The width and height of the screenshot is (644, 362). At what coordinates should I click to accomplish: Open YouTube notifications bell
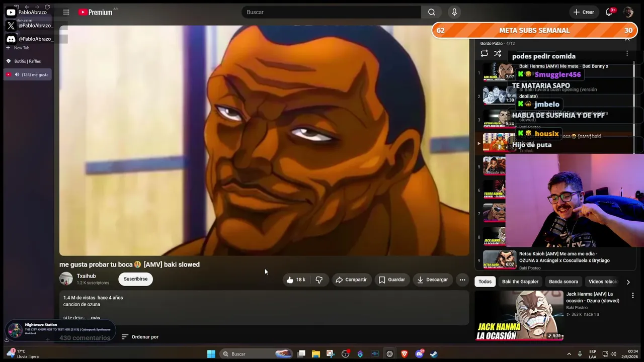609,12
